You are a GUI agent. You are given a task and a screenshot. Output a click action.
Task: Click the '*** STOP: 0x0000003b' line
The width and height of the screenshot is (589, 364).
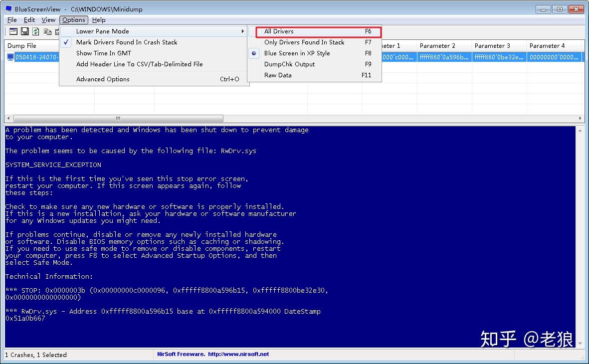click(x=167, y=290)
